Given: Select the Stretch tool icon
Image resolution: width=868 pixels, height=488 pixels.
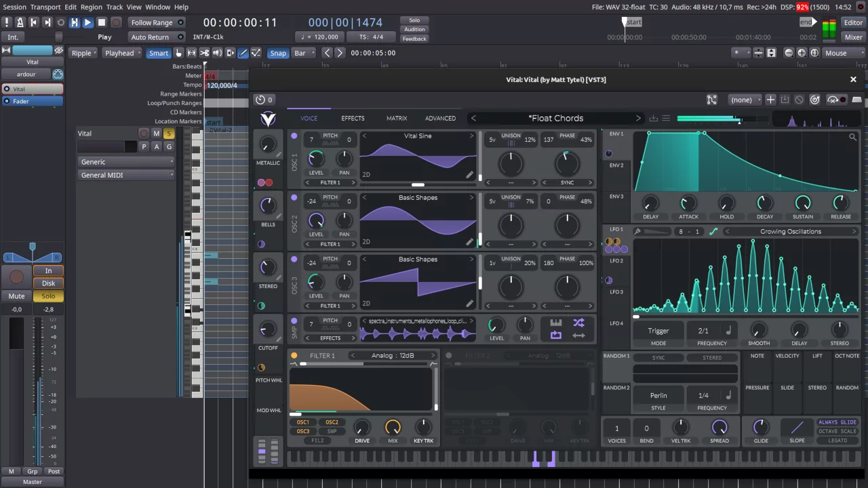Looking at the screenshot, I should click(x=230, y=53).
